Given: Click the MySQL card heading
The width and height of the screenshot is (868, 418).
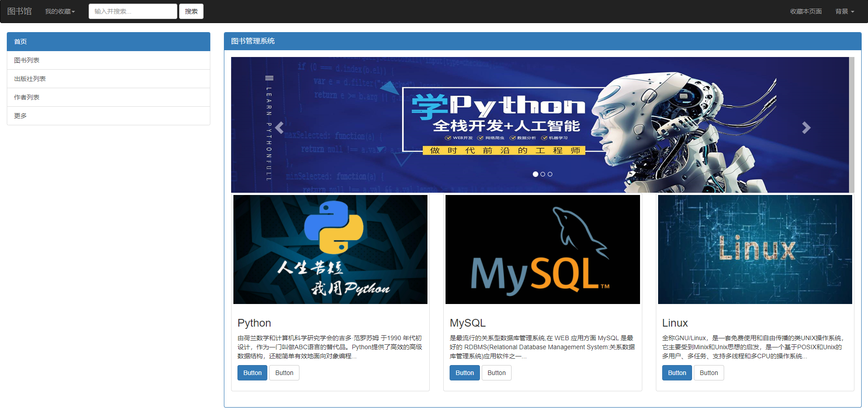Looking at the screenshot, I should pos(468,323).
